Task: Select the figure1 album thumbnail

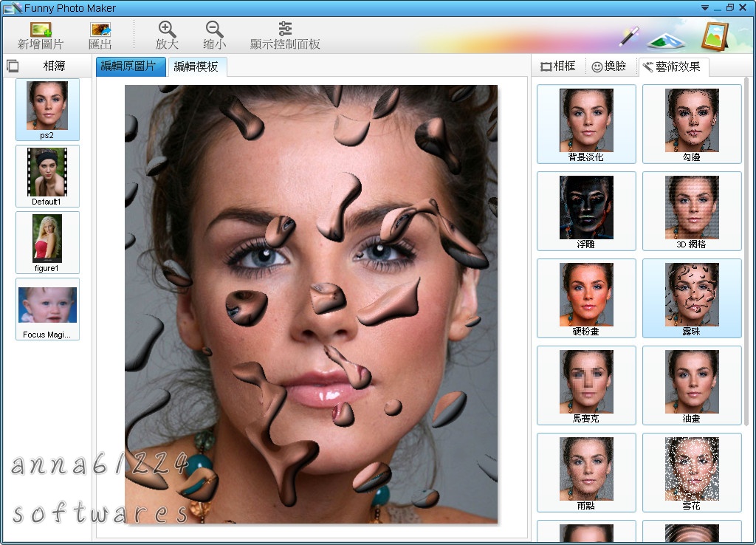Action: pos(47,243)
